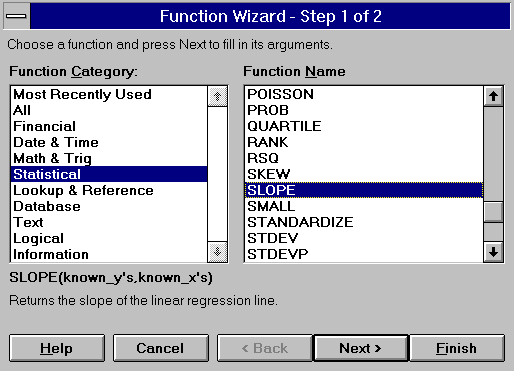Image resolution: width=514 pixels, height=371 pixels.
Task: Pick the Text category
Action: [109, 222]
